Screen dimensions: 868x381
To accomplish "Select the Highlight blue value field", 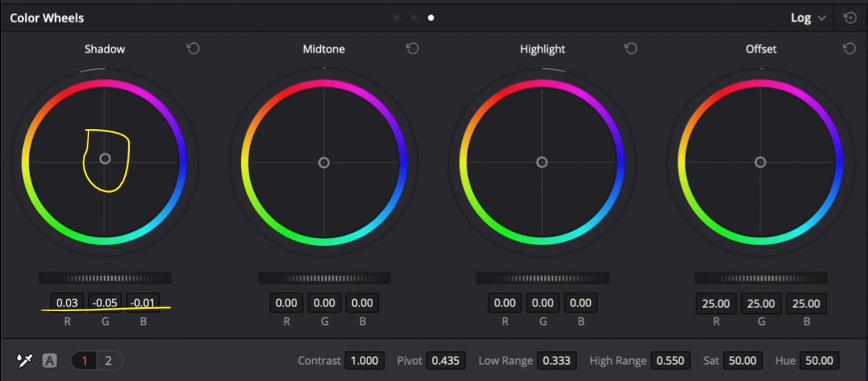I will [581, 303].
